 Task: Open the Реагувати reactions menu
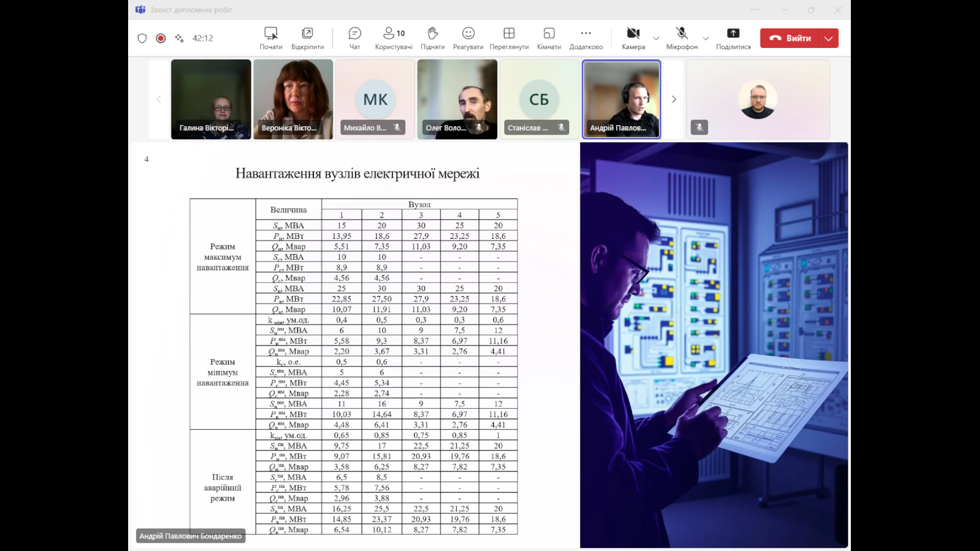click(x=468, y=38)
